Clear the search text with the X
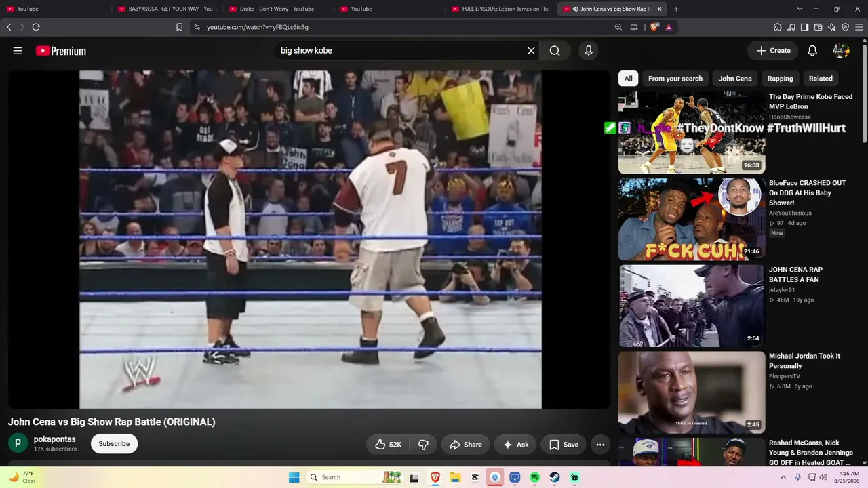Viewport: 868px width, 488px height. [531, 51]
